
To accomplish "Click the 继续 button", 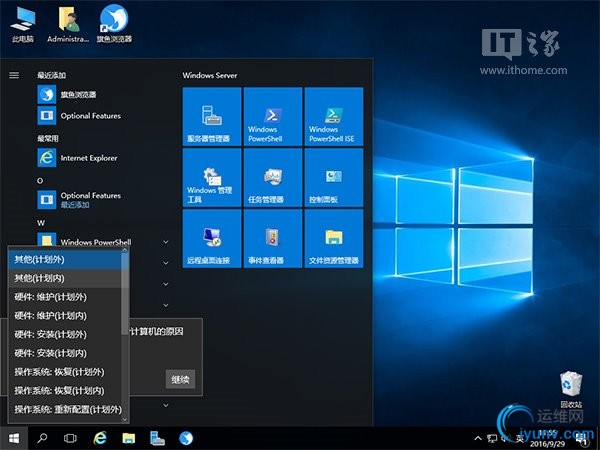I will pos(180,379).
